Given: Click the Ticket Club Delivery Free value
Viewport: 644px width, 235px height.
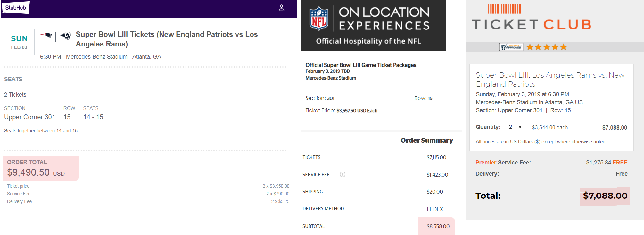Looking at the screenshot, I should [622, 174].
